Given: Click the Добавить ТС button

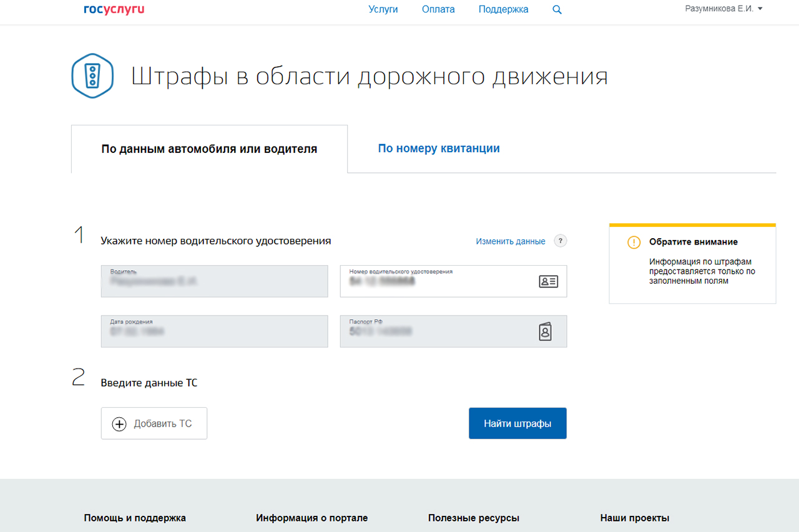Looking at the screenshot, I should 154,423.
